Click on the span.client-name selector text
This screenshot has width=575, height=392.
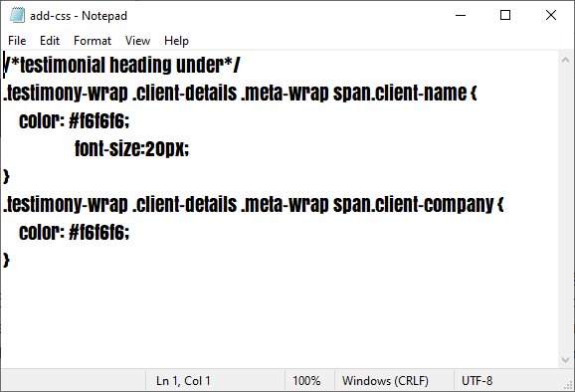tap(400, 93)
